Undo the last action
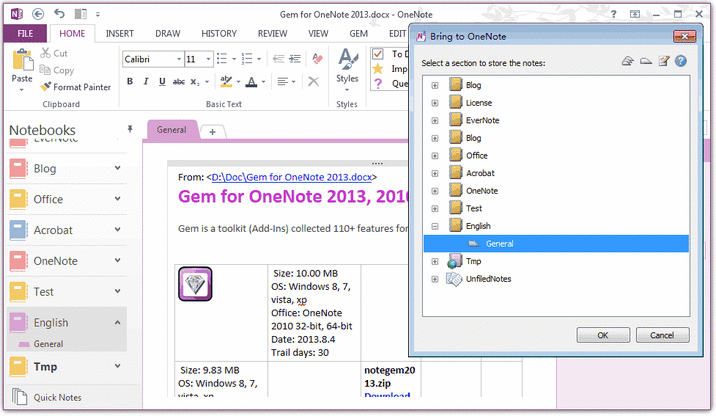Viewport: 716px width, 416px height. click(x=59, y=14)
